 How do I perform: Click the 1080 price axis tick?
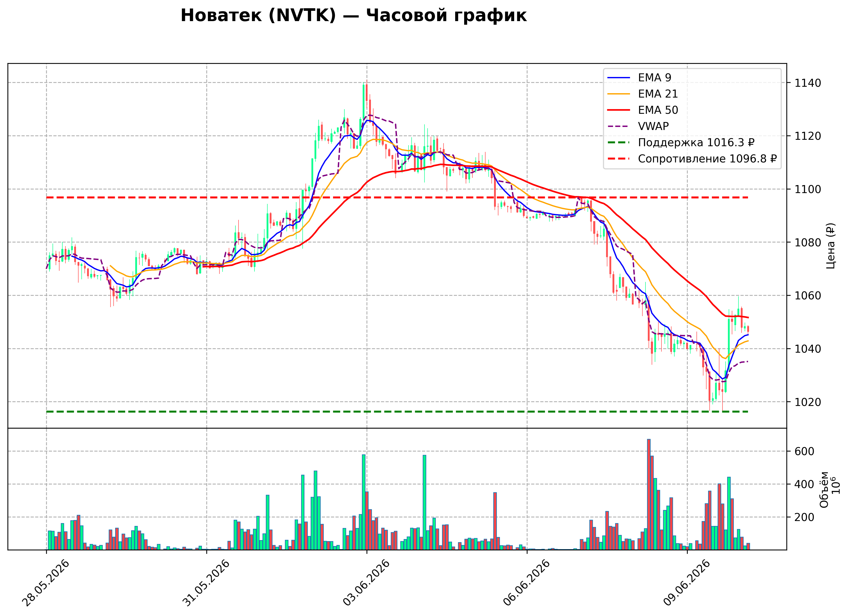pyautogui.click(x=808, y=242)
